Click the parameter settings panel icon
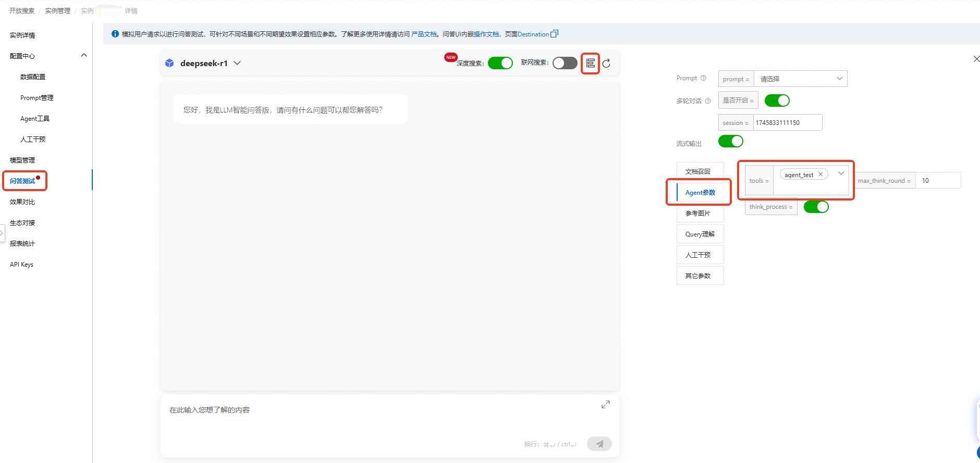The width and height of the screenshot is (980, 463). click(590, 63)
